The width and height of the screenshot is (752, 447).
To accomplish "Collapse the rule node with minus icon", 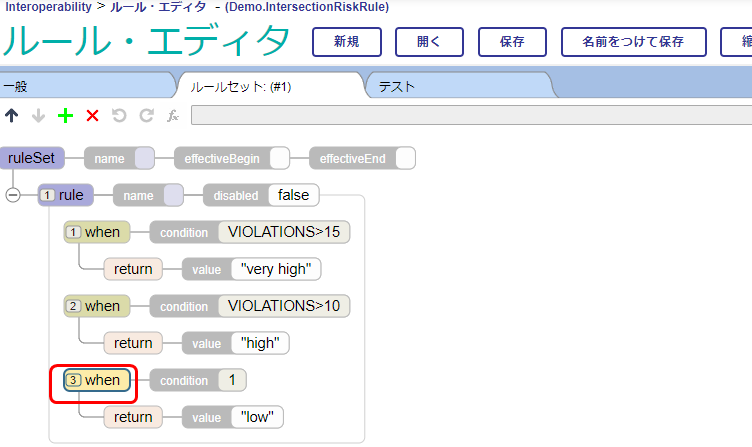I will click(13, 195).
